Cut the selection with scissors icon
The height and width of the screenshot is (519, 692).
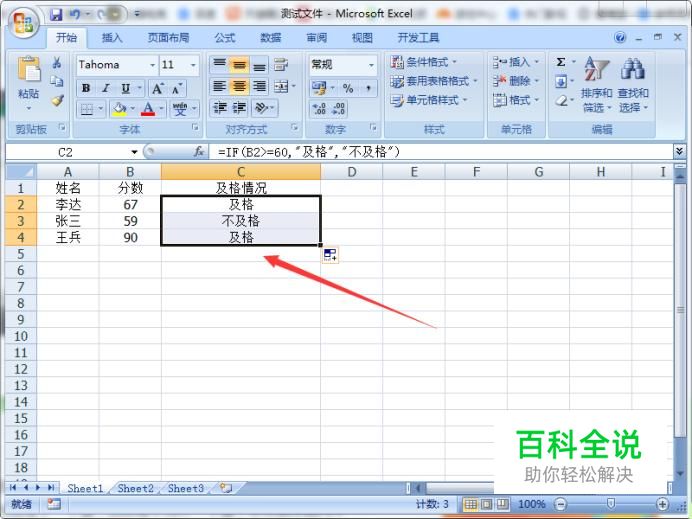tap(56, 63)
